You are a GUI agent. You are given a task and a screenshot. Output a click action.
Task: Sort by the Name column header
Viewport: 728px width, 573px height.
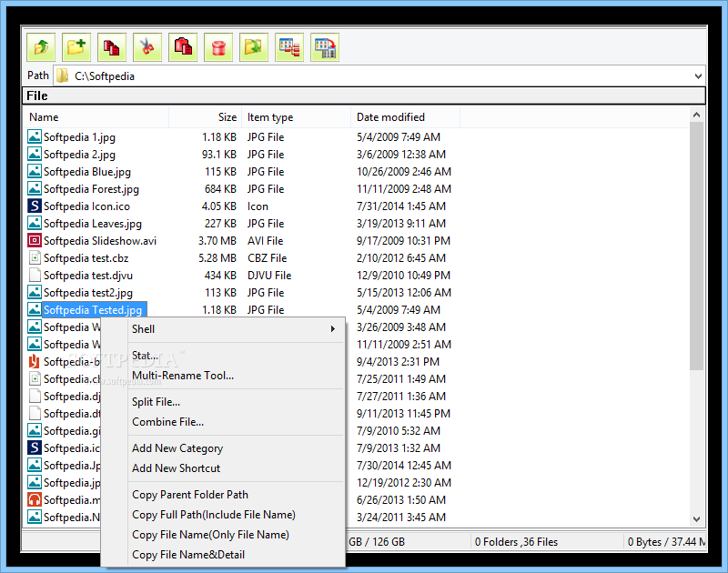pos(96,117)
